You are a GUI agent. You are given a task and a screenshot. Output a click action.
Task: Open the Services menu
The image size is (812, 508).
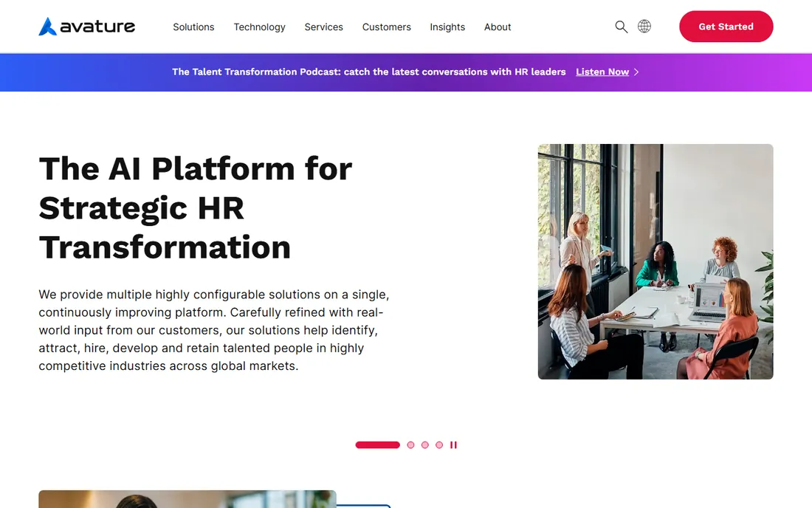(x=323, y=27)
